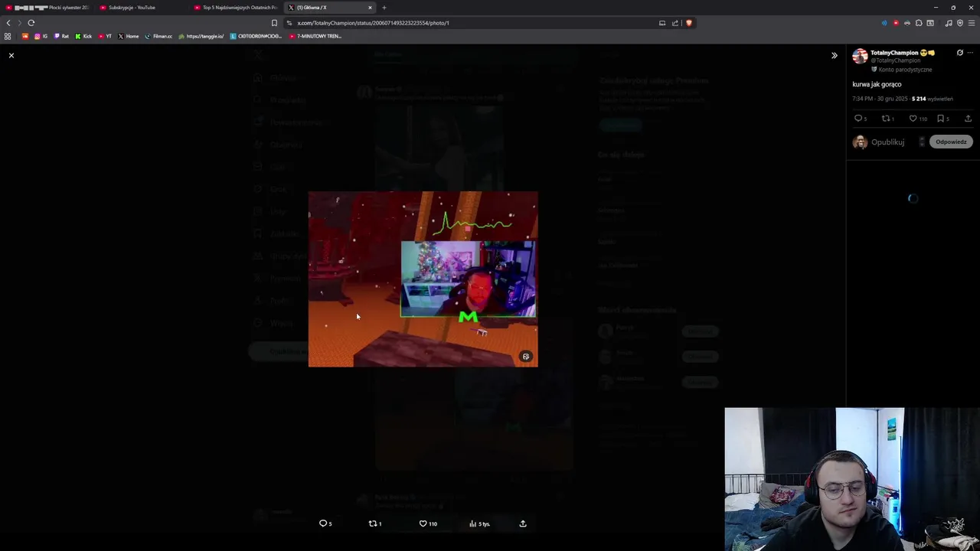Open the extensions puzzle icon

[x=919, y=23]
